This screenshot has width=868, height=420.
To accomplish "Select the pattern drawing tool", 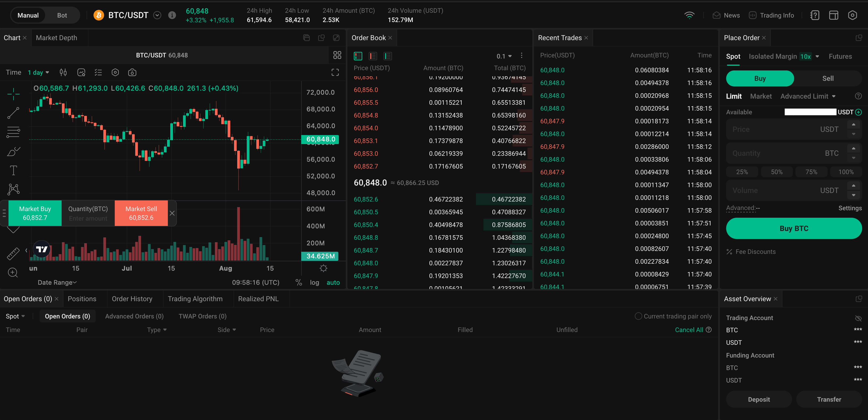I will [13, 189].
